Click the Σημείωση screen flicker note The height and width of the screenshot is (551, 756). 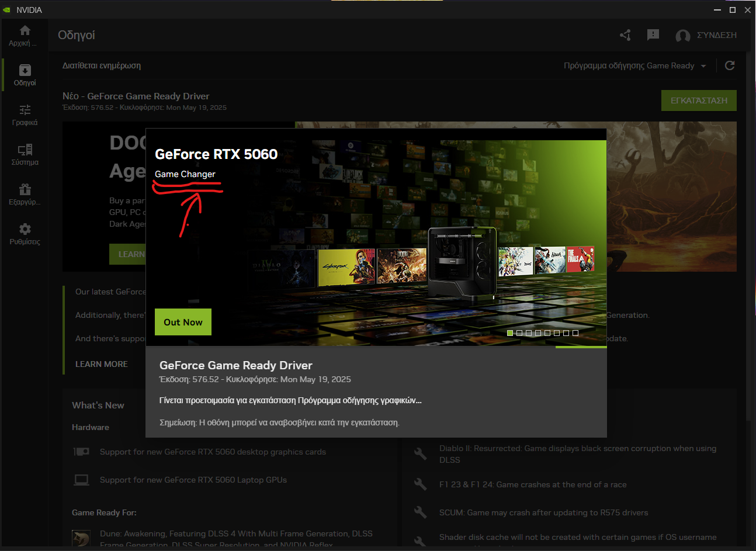pyautogui.click(x=280, y=422)
